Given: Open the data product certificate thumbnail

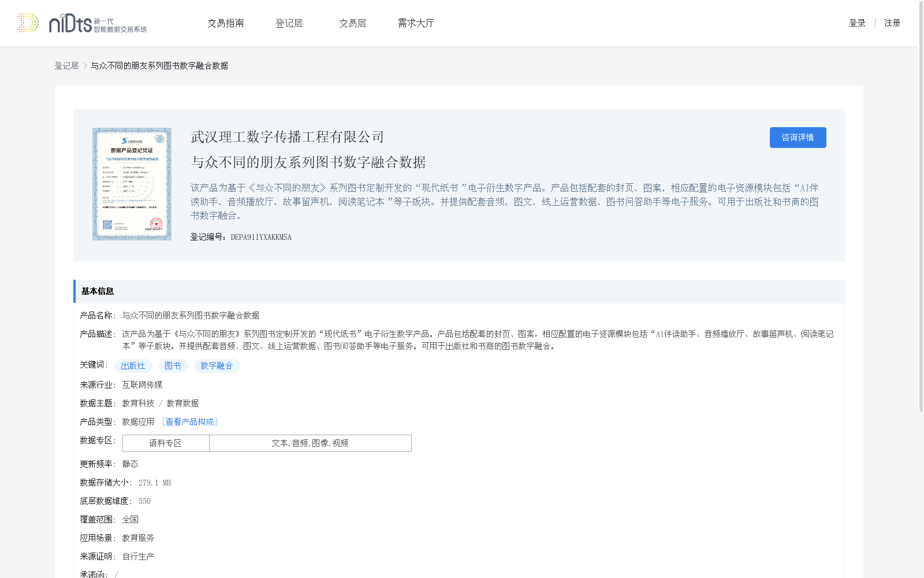Looking at the screenshot, I should tap(132, 184).
